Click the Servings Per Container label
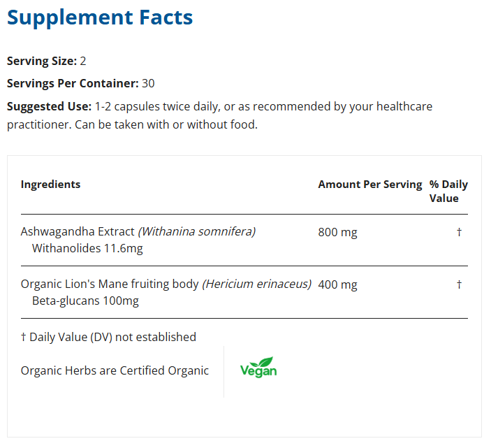491x448 pixels. [73, 83]
